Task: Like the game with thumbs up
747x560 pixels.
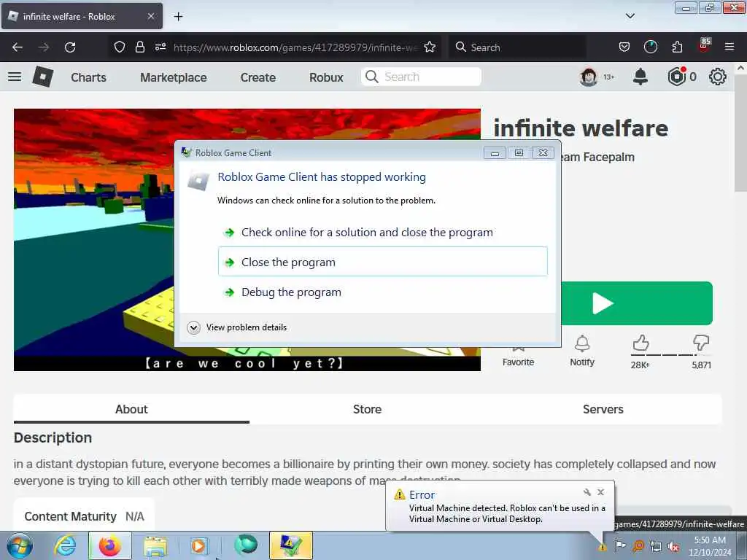Action: point(640,343)
